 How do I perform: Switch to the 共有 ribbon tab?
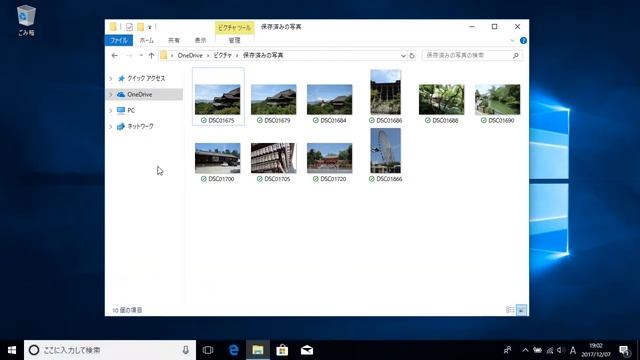coord(174,40)
